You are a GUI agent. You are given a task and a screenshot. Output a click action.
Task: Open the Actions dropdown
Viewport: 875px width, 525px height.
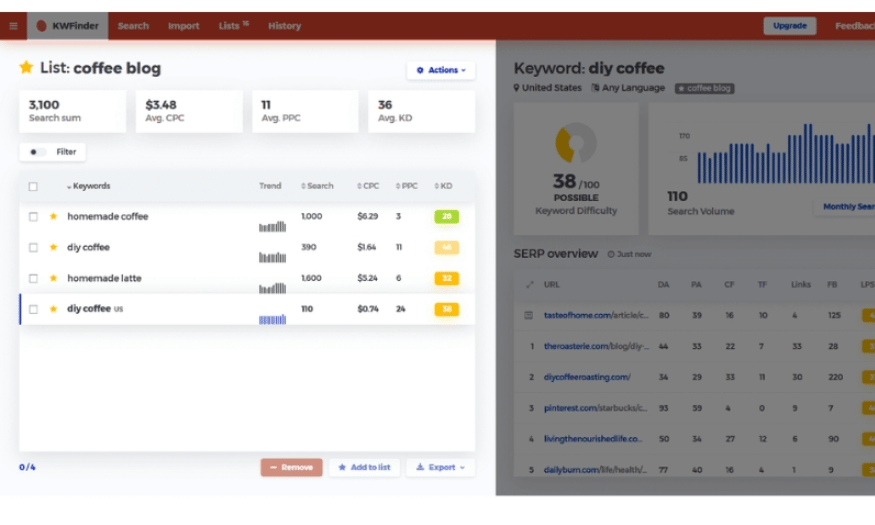point(441,70)
